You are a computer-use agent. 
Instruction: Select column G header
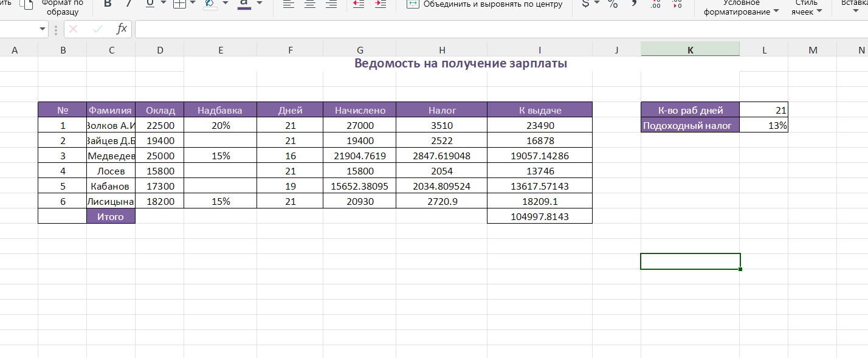(360, 50)
